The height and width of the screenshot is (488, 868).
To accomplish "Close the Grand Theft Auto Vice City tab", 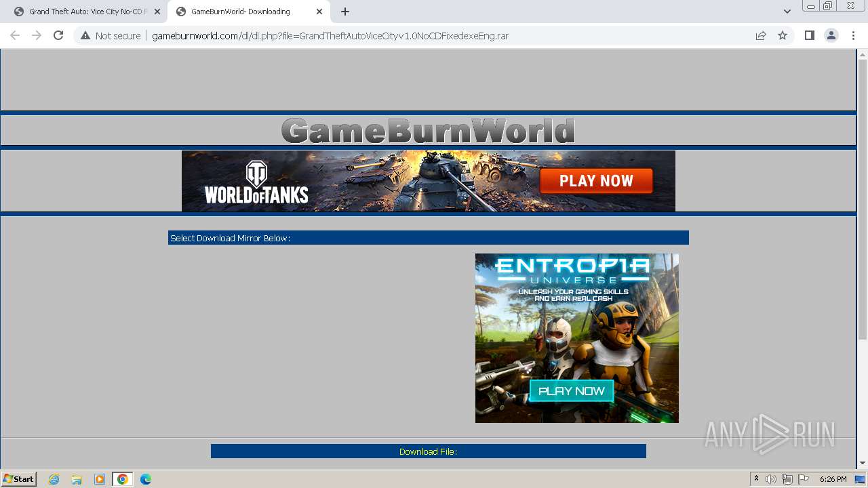I will pos(157,12).
